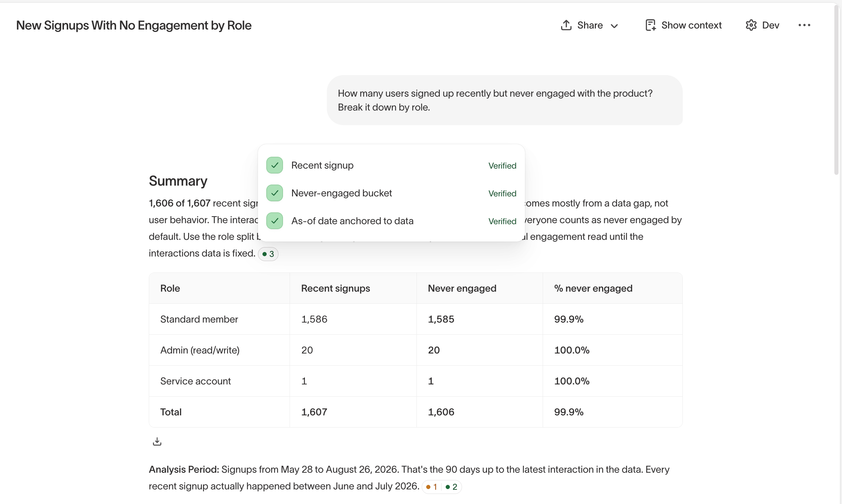This screenshot has width=842, height=504.
Task: Download the role table data
Action: pos(157,441)
